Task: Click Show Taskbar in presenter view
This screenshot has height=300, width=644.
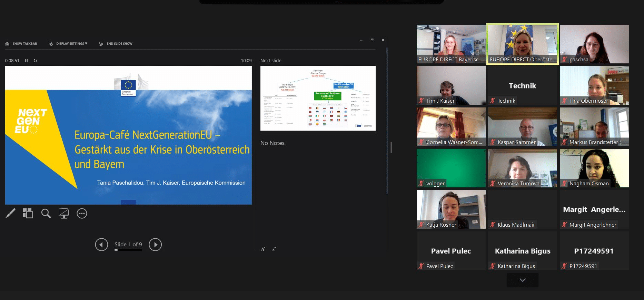Action: pos(21,44)
